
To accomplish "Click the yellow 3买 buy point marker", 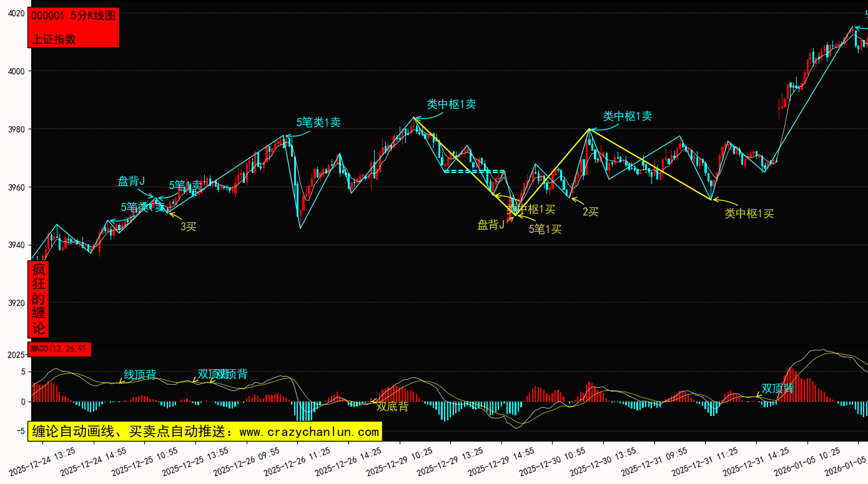I will (188, 227).
